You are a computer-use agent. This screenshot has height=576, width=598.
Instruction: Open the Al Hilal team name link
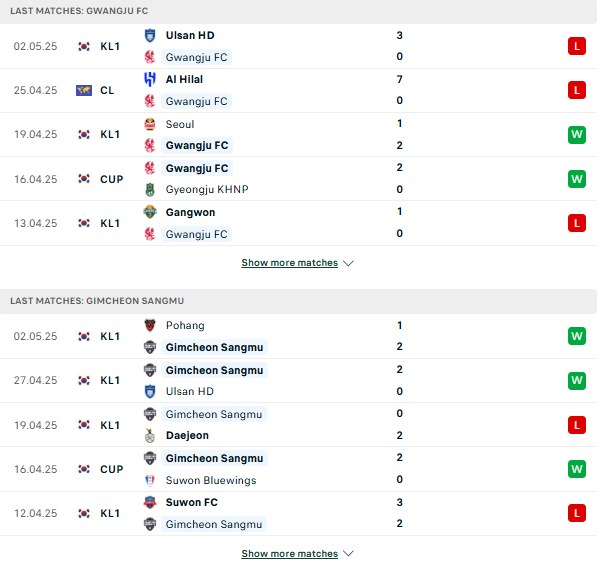(x=184, y=79)
